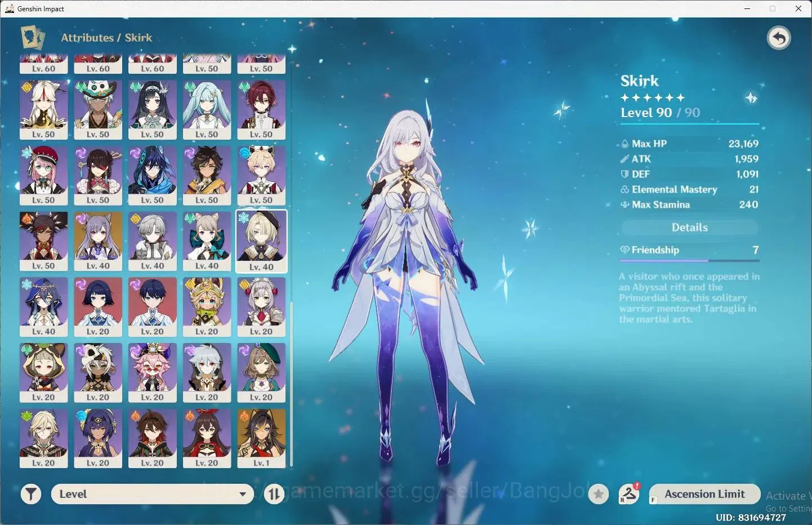Click the character list scrollbar
The height and width of the screenshot is (525, 812).
291,384
